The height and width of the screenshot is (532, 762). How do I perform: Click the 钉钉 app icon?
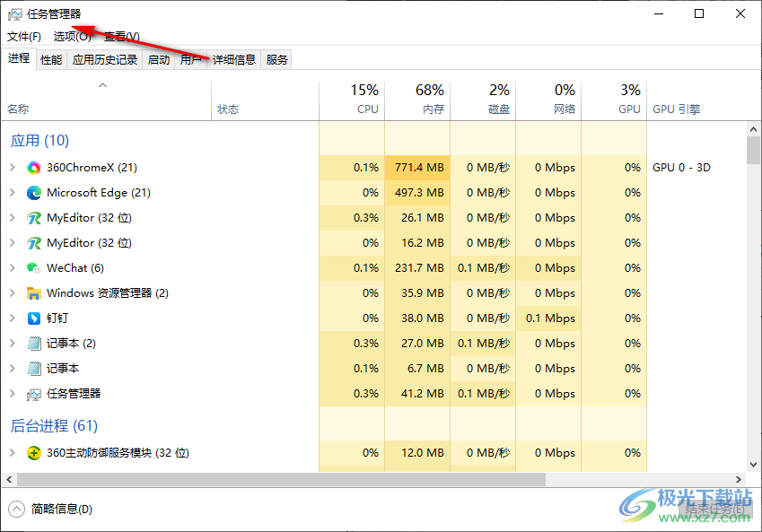[x=34, y=318]
